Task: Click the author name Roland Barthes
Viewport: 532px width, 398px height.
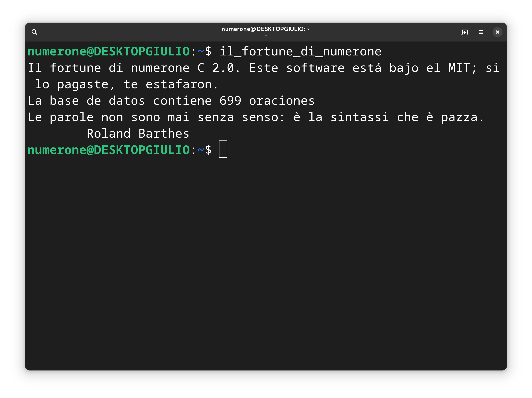Action: pyautogui.click(x=138, y=133)
